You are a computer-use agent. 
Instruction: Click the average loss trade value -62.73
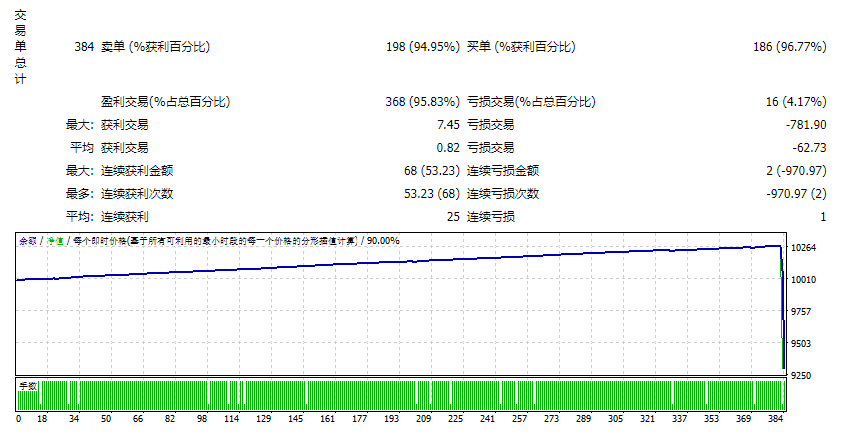click(x=809, y=148)
